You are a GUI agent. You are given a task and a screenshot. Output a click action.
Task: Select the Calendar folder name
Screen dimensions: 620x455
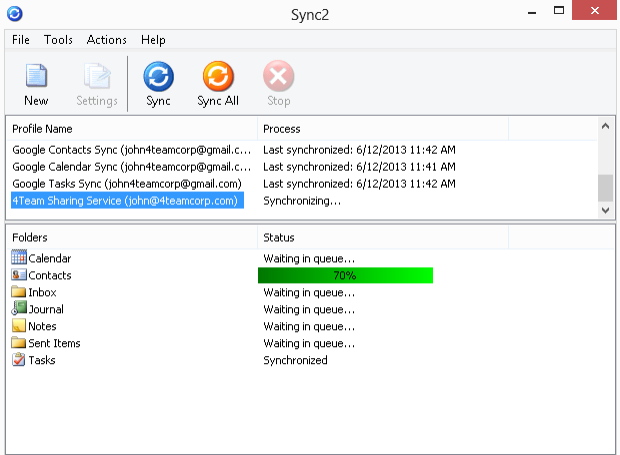(x=50, y=259)
